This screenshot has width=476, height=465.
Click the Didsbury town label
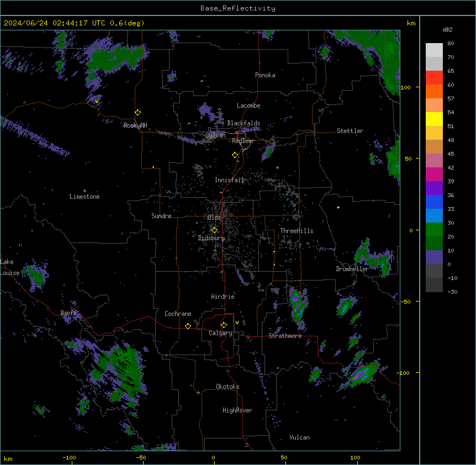[x=211, y=238]
